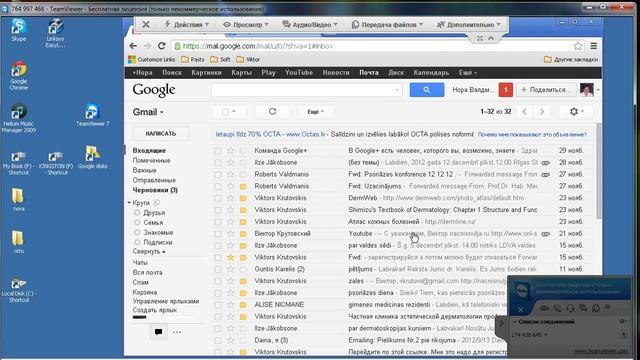Image resolution: width=640 pixels, height=360 pixels.
Task: Go to previous page of messages
Action: pos(524,111)
